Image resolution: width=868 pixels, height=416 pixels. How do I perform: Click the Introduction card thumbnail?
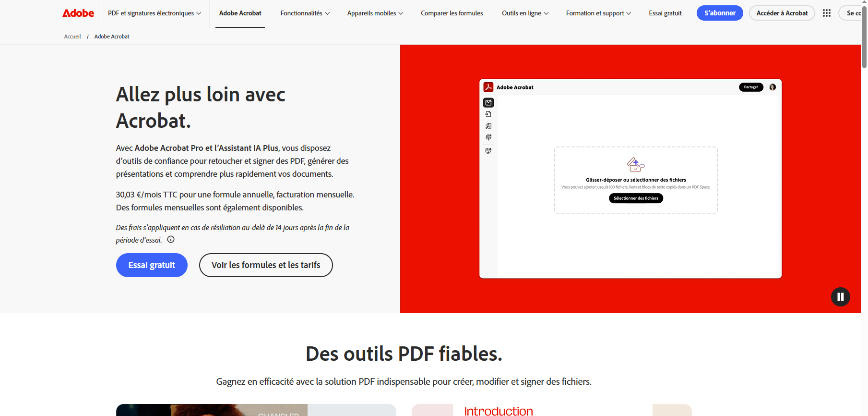click(551, 410)
